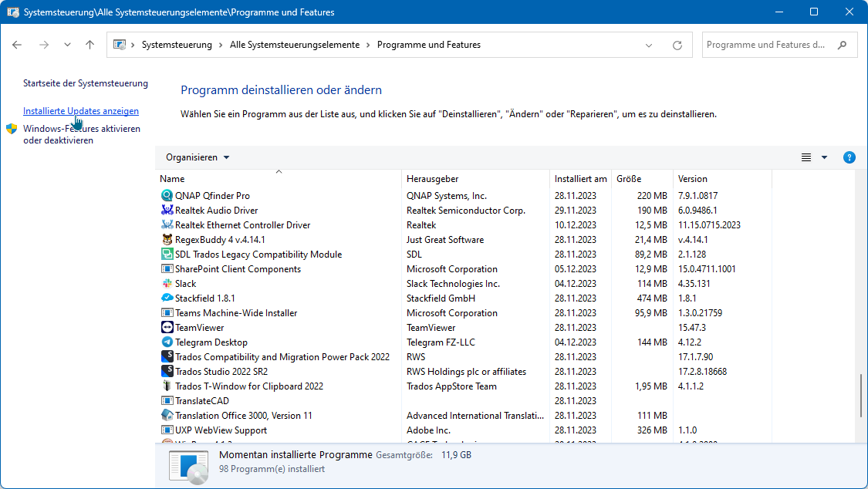Click the 1,95 MB size cell

pos(651,386)
